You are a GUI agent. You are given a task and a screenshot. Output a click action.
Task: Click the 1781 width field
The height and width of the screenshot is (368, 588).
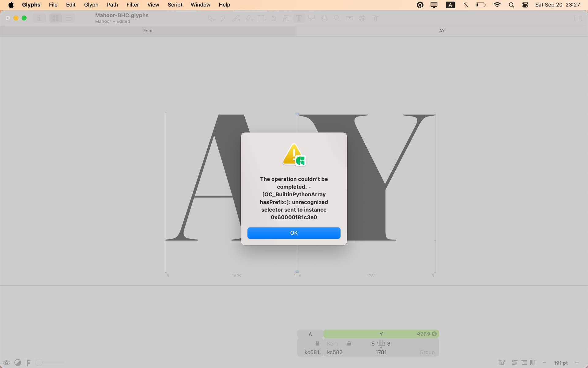point(381,352)
